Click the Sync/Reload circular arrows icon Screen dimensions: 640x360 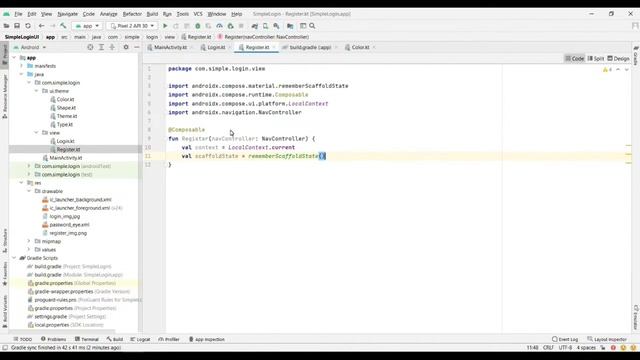28,26
